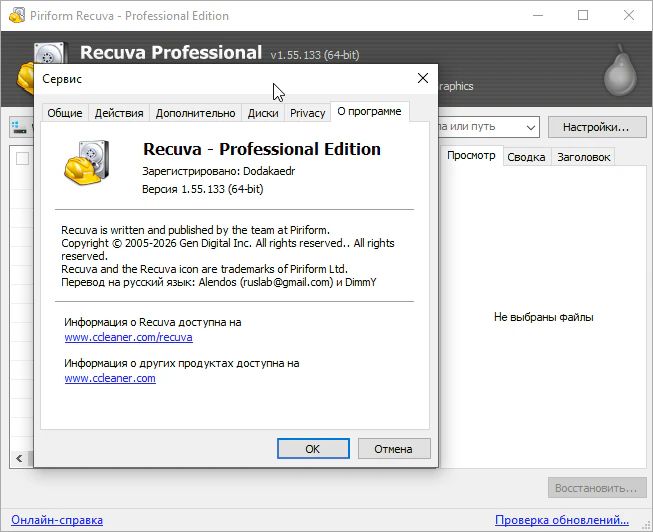Select the О программе tab
653x532 pixels.
point(369,112)
